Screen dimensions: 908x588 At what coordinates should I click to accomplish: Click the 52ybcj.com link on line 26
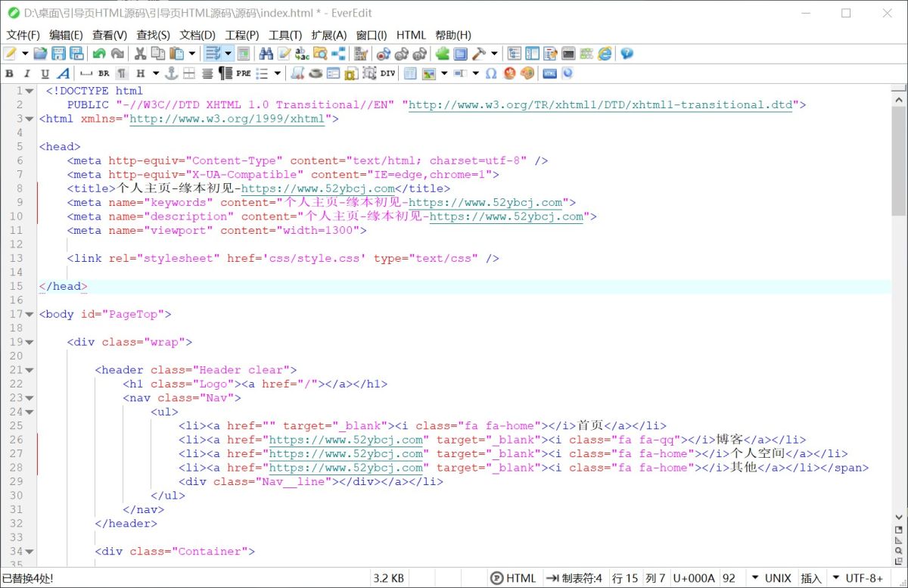[346, 440]
